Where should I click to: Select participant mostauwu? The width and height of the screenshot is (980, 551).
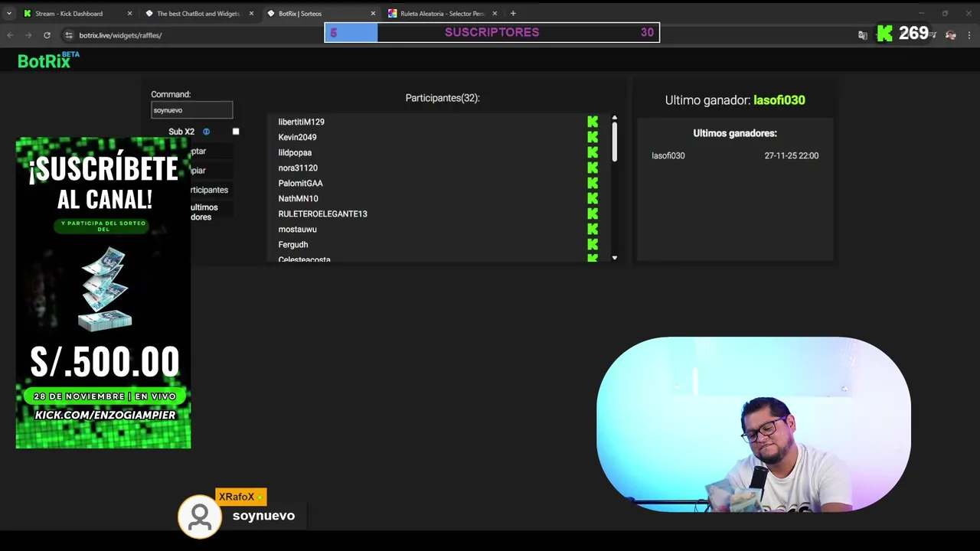pyautogui.click(x=297, y=229)
